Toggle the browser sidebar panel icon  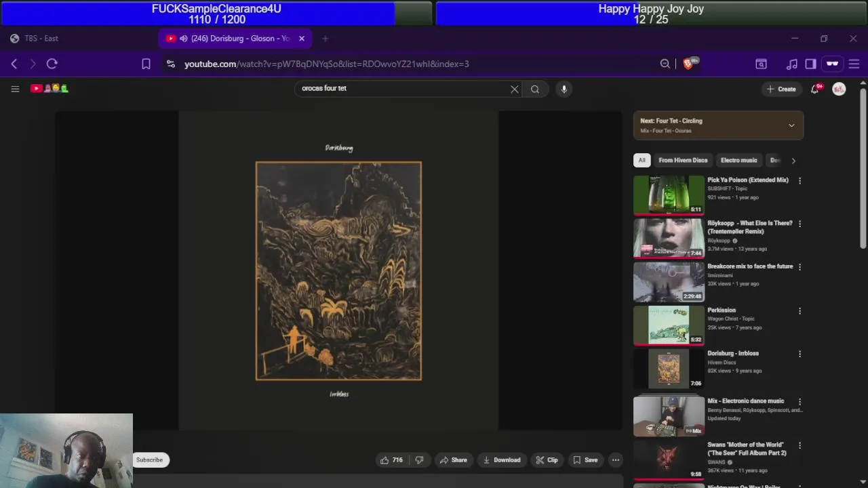[x=810, y=64]
